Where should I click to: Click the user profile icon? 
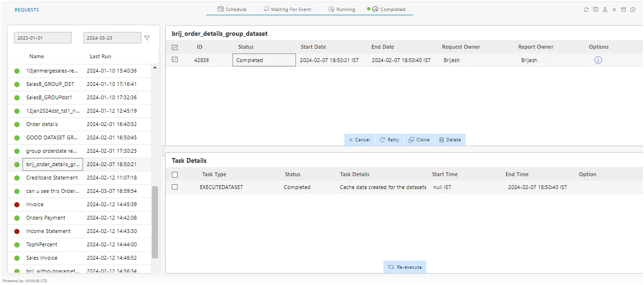pyautogui.click(x=605, y=10)
